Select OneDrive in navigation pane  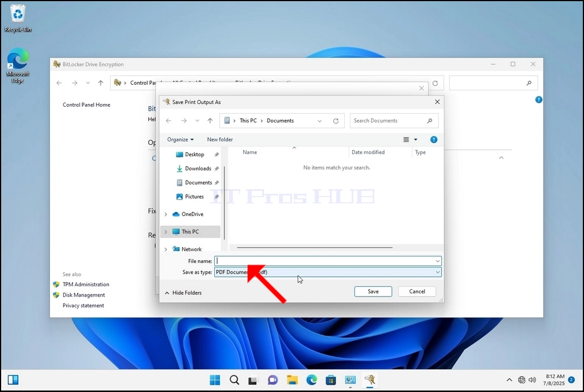(192, 214)
